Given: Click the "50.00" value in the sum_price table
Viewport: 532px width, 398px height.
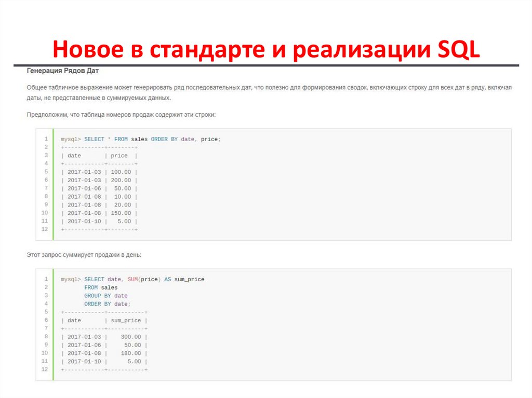Looking at the screenshot, I should click(x=132, y=345).
